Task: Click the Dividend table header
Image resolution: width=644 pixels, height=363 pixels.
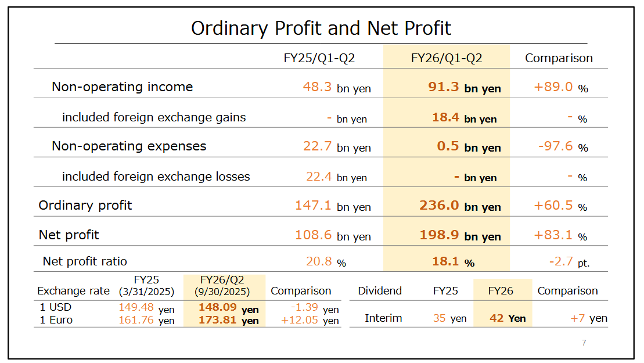Action: coord(380,291)
